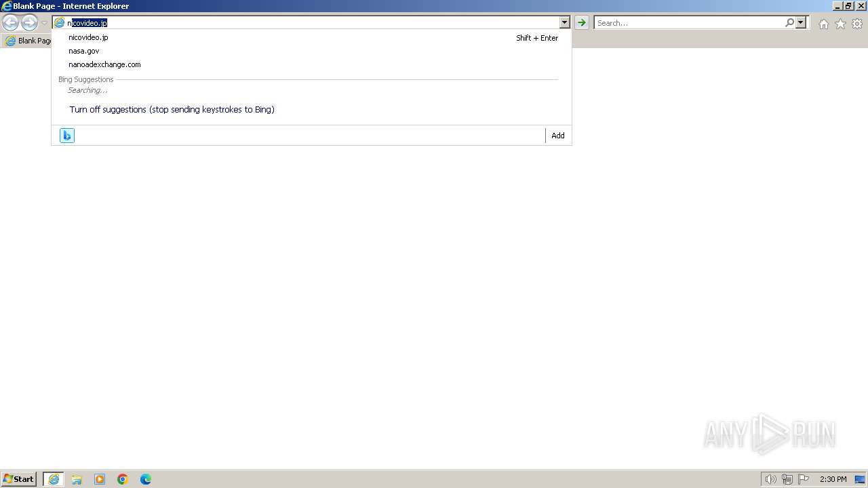Launch Windows Media Player from taskbar
Screen dimensions: 868x488
[x=100, y=479]
